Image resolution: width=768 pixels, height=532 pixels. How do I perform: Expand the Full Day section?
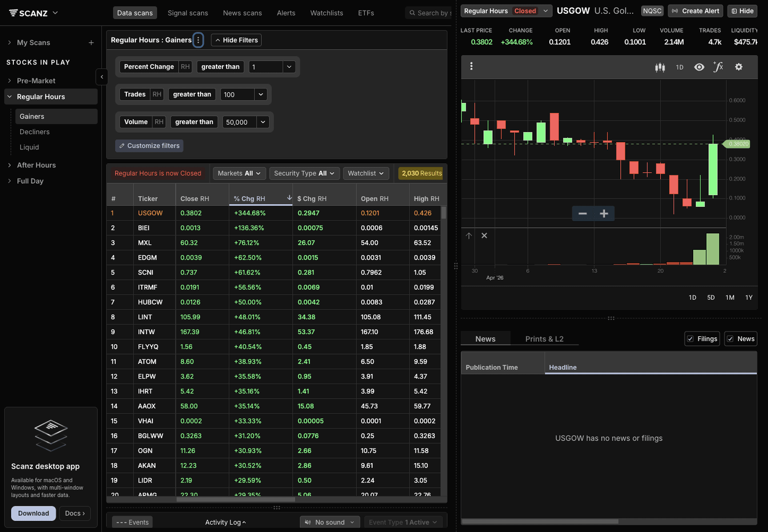pyautogui.click(x=10, y=181)
